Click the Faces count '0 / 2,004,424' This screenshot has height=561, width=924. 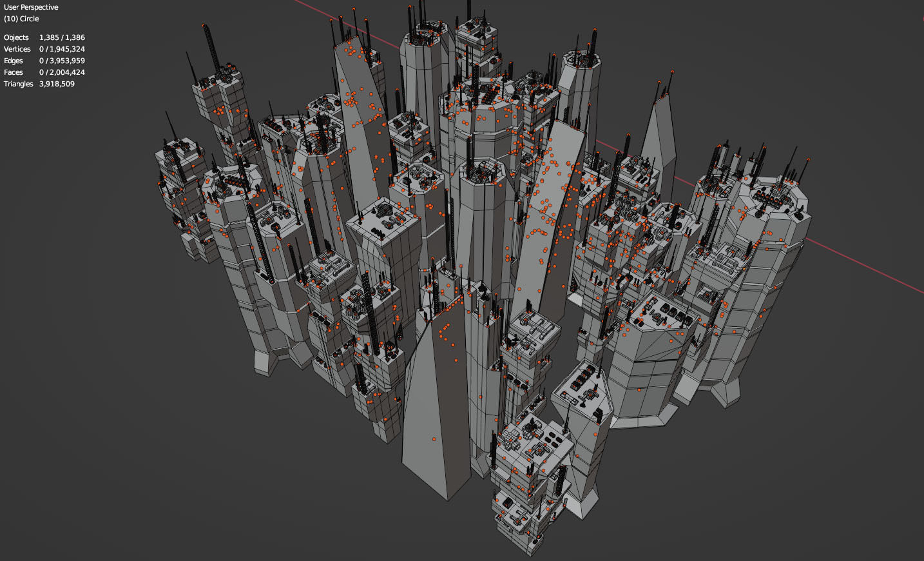pos(62,72)
